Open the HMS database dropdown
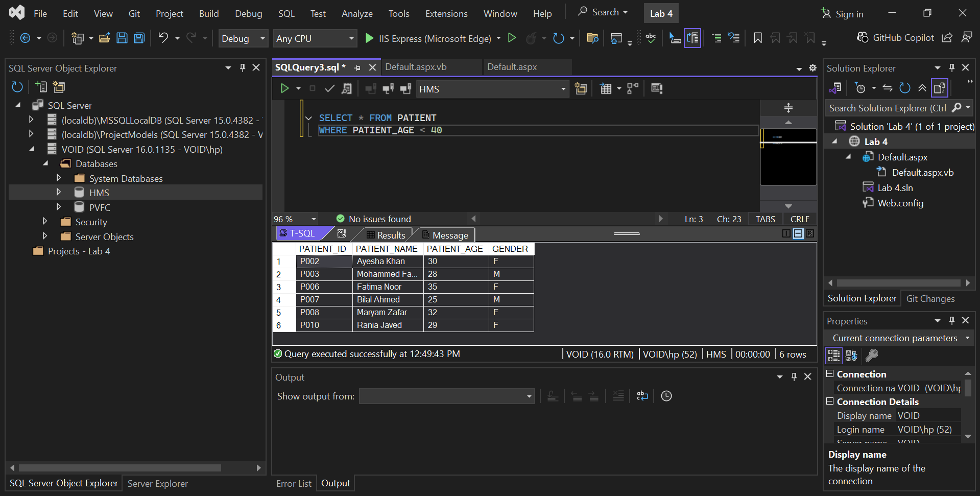This screenshot has height=496, width=980. click(x=493, y=89)
